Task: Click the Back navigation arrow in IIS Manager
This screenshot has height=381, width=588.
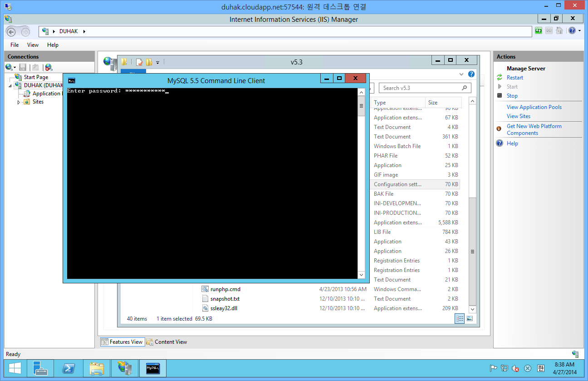Action: 11,31
